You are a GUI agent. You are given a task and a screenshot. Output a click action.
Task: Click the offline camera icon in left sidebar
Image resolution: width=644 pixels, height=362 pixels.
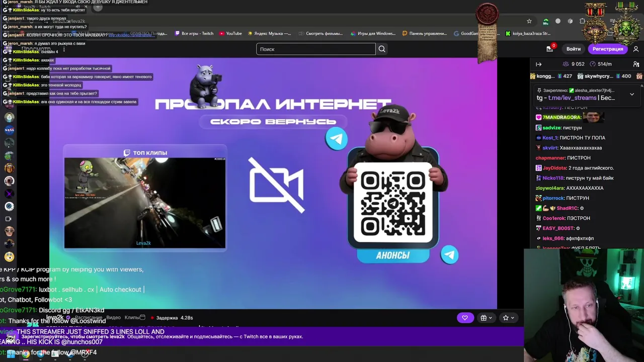pos(9,219)
